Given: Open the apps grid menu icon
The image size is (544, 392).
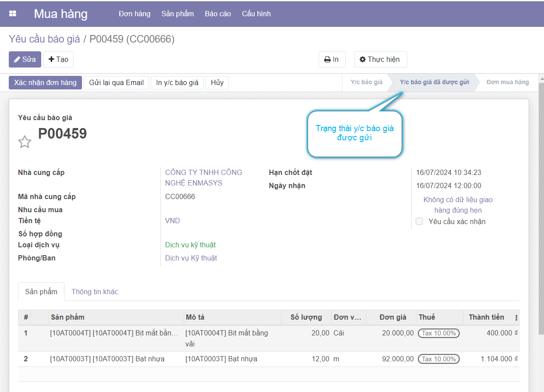Looking at the screenshot, I should pos(13,14).
